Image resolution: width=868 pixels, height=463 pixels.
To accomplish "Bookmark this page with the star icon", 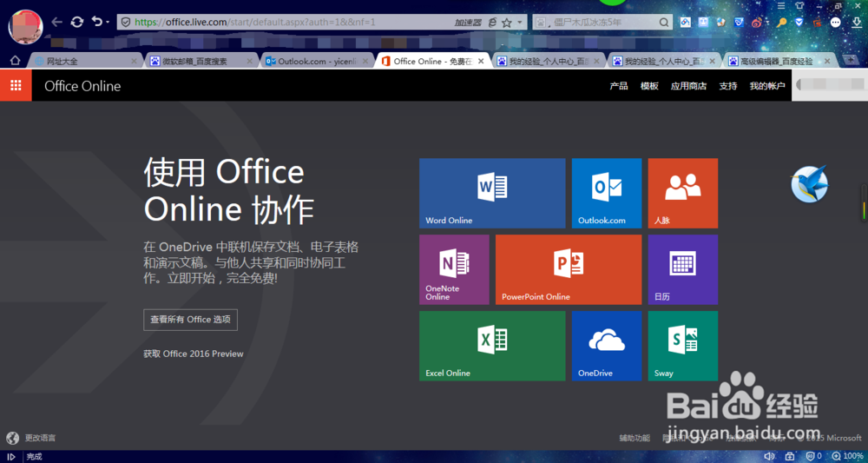I will coord(507,23).
